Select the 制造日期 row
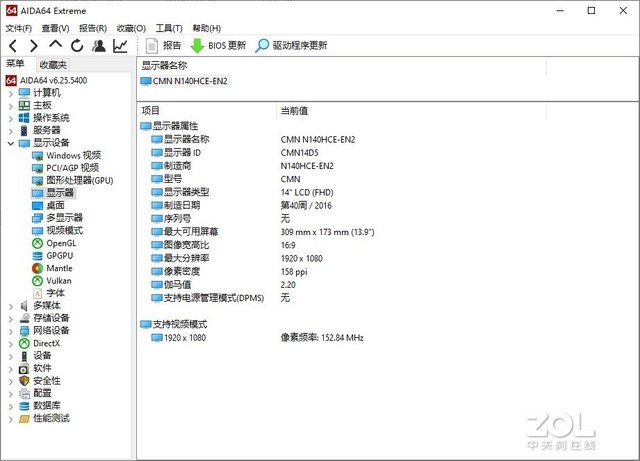Image resolution: width=640 pixels, height=461 pixels. pyautogui.click(x=242, y=205)
